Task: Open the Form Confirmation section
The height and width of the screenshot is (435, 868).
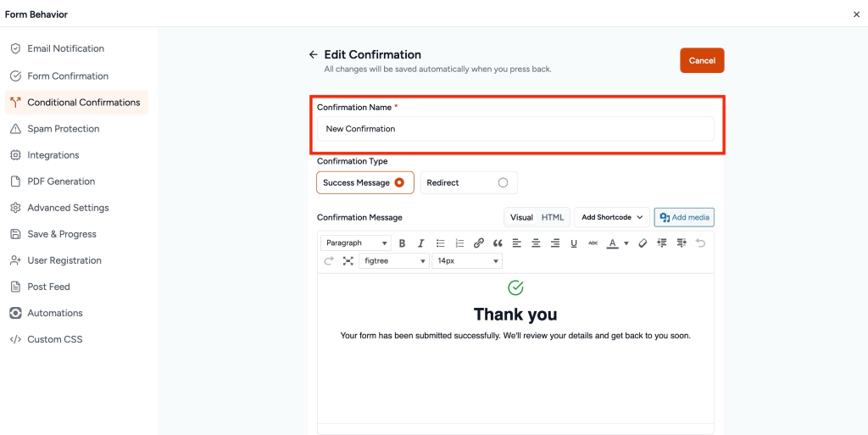Action: point(76,76)
